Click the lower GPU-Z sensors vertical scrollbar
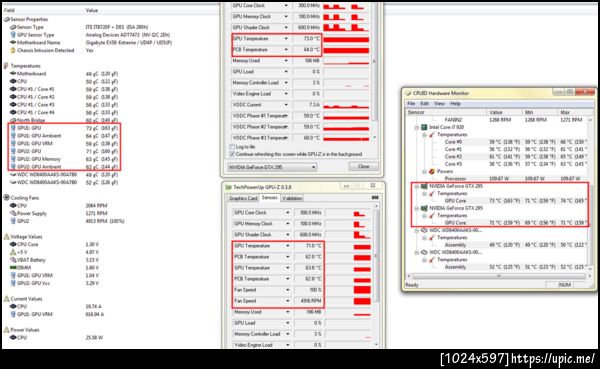This screenshot has width=600, height=369. click(x=376, y=276)
